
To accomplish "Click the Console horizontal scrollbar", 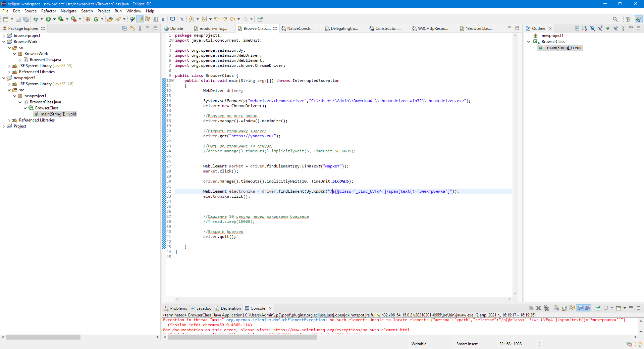I will 243,337.
